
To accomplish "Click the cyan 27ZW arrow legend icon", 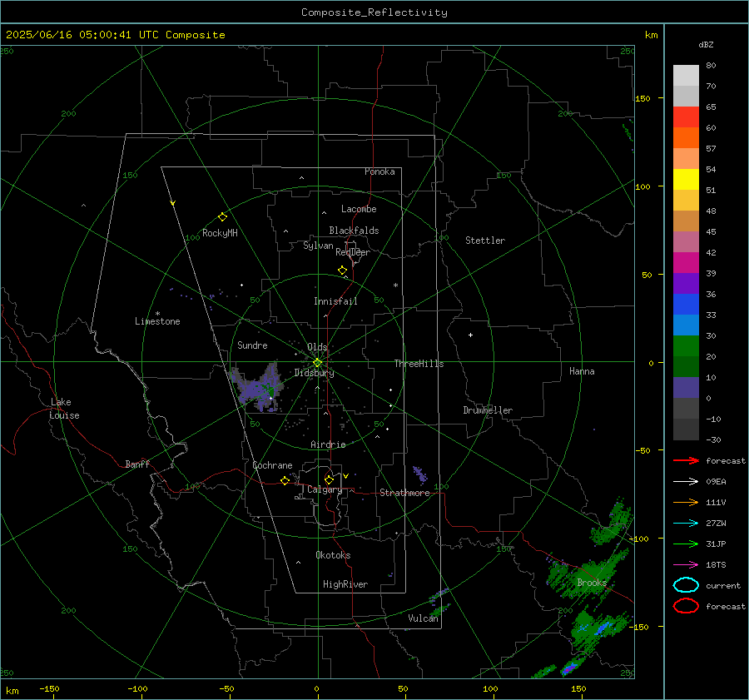I will [686, 524].
